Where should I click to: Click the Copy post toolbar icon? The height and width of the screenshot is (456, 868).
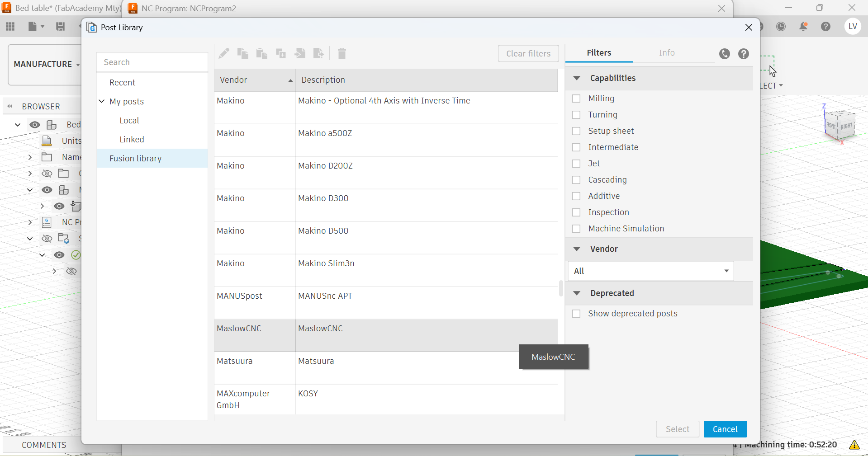243,53
